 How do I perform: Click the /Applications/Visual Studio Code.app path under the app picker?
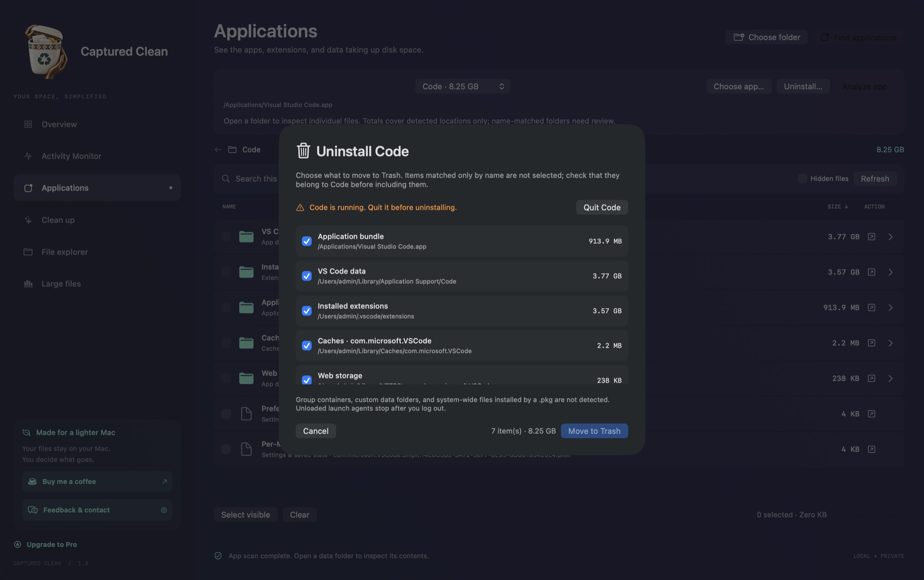point(278,105)
